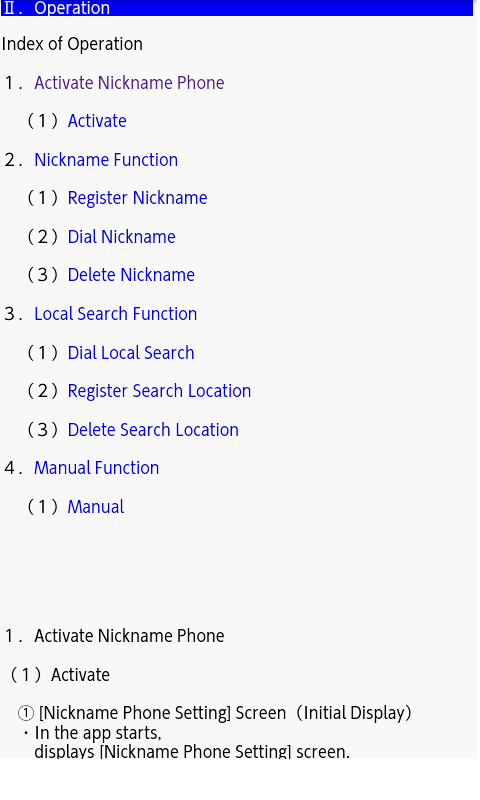Screen dimensions: 480x800
Task: Click the 'displays Nickname Phone Setting screen' line
Action: [192, 751]
